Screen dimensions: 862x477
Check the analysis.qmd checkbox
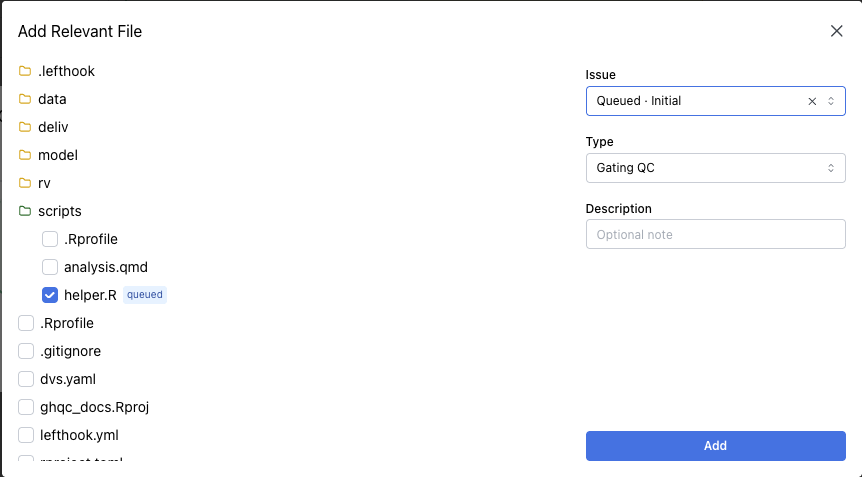click(50, 267)
